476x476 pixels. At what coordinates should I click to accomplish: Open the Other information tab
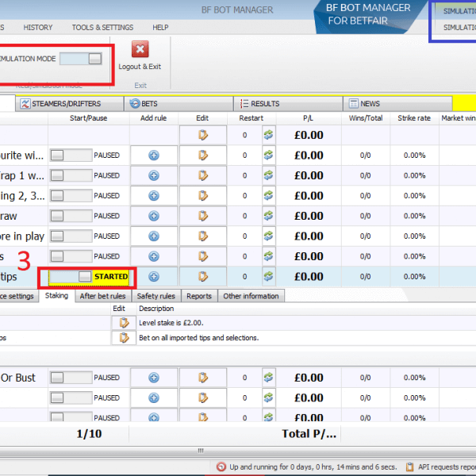(x=251, y=296)
